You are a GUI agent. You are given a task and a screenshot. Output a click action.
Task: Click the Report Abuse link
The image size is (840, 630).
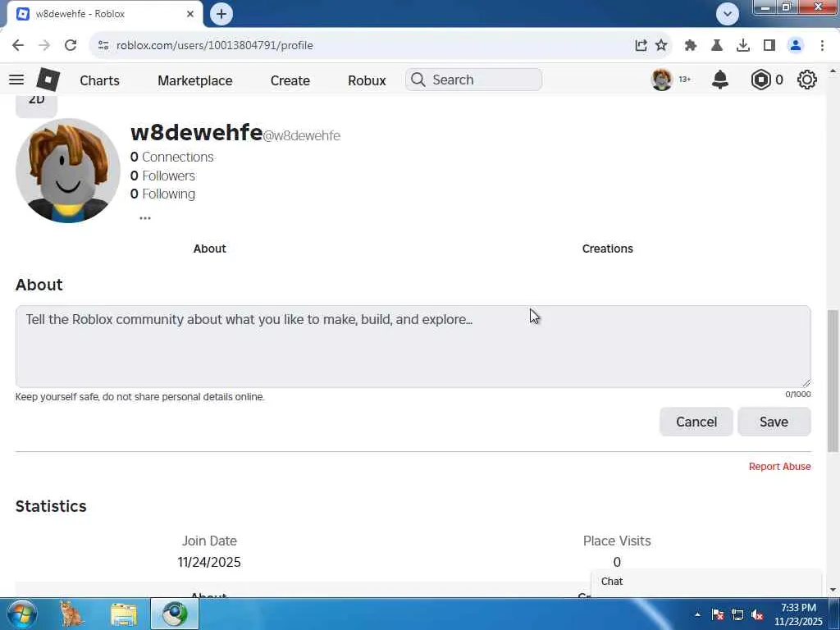click(779, 467)
